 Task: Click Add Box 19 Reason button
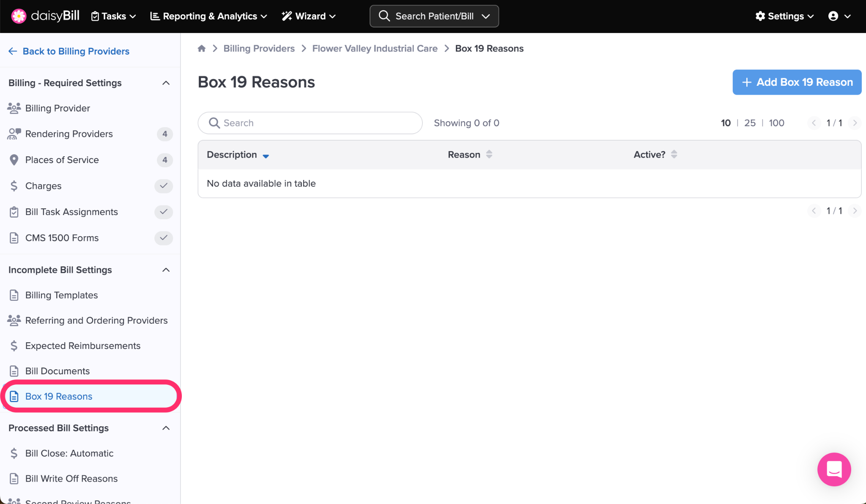797,82
